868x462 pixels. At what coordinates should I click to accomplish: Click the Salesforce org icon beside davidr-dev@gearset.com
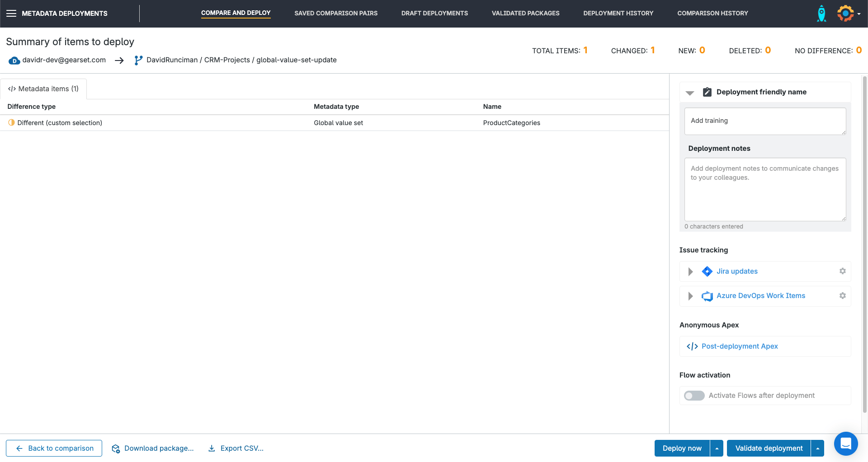14,60
